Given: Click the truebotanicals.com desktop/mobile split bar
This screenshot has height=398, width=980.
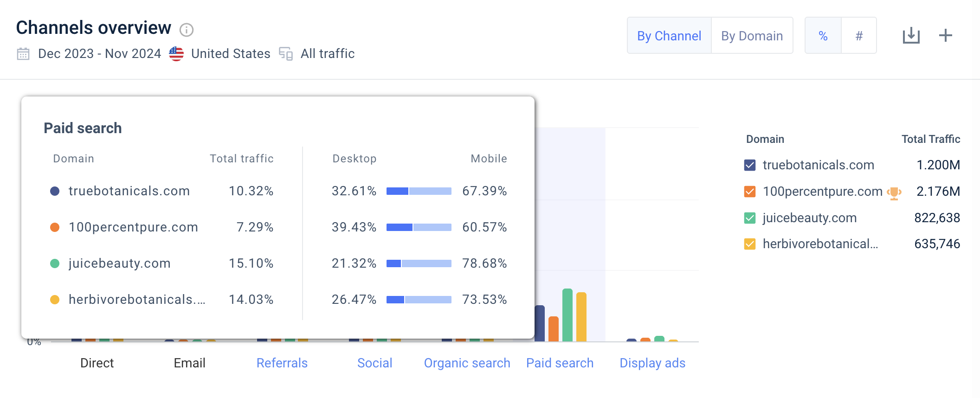Looking at the screenshot, I should (419, 191).
